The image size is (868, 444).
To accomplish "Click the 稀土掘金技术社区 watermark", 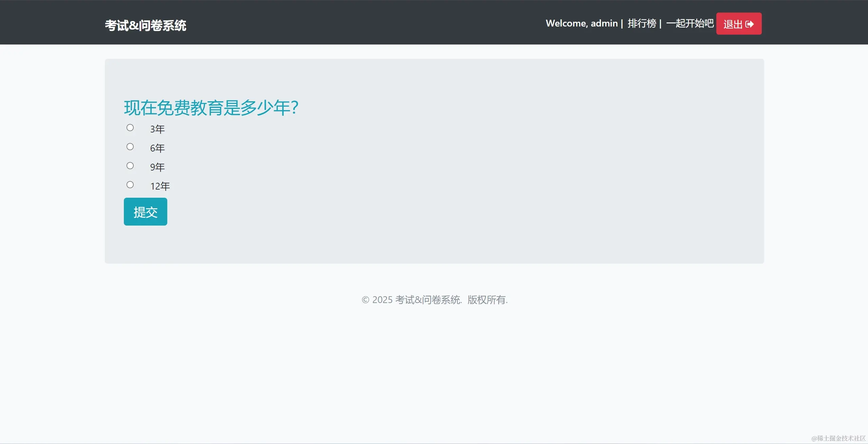I will tap(838, 438).
